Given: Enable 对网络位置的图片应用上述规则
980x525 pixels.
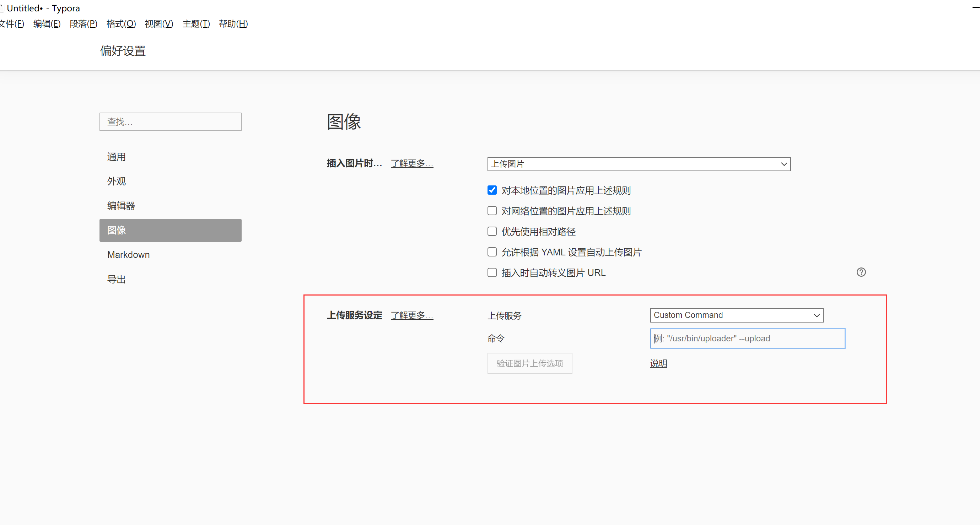Looking at the screenshot, I should tap(492, 211).
